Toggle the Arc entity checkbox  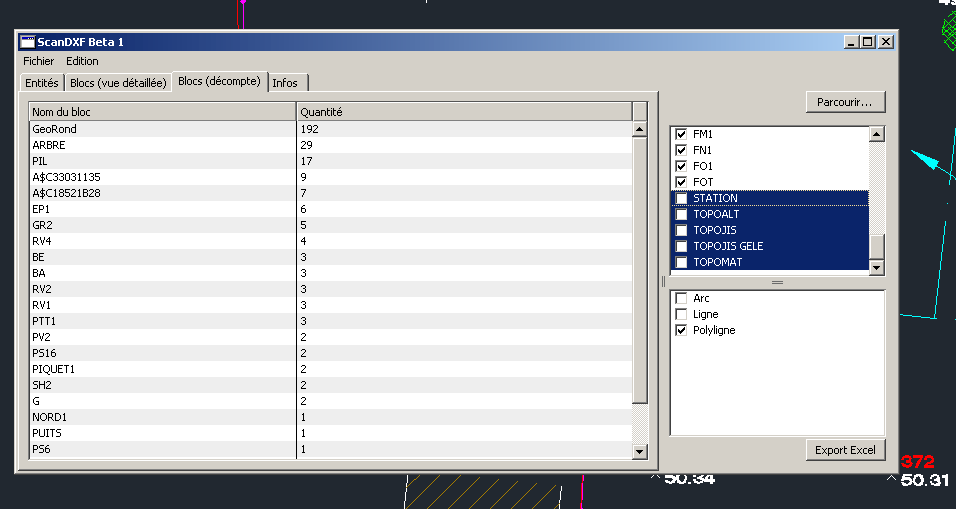[682, 298]
